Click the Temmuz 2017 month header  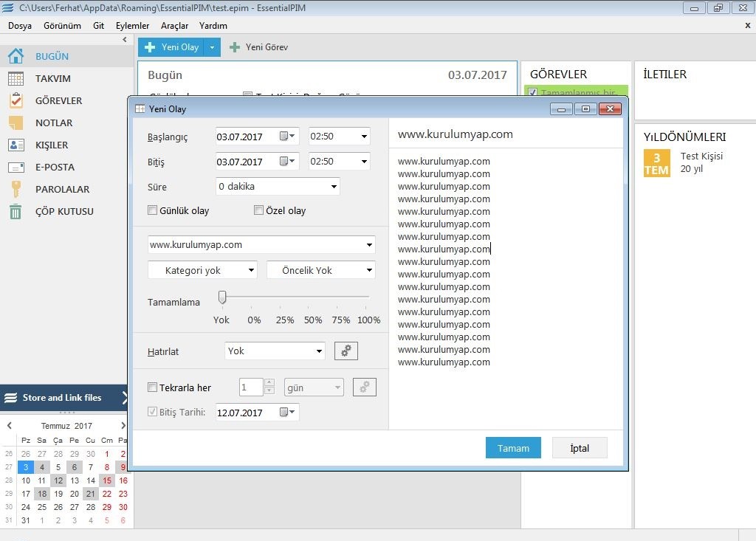point(66,426)
